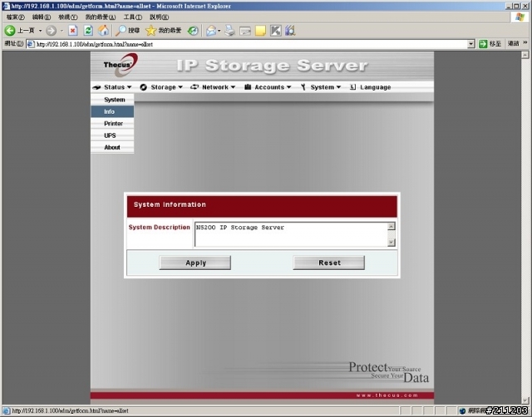Refresh the page using the green refresh icon

[x=88, y=31]
